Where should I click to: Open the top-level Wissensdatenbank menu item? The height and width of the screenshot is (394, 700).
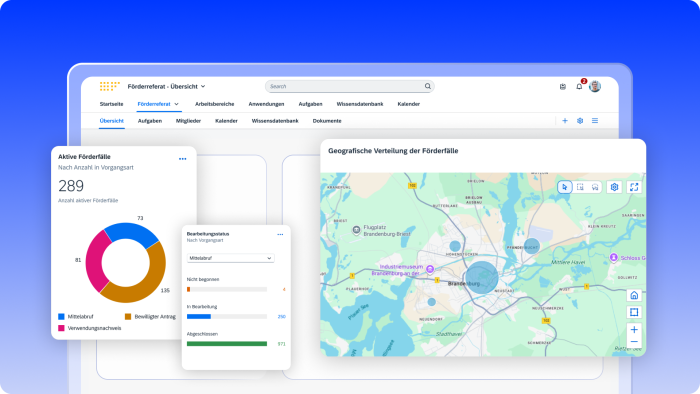[360, 104]
